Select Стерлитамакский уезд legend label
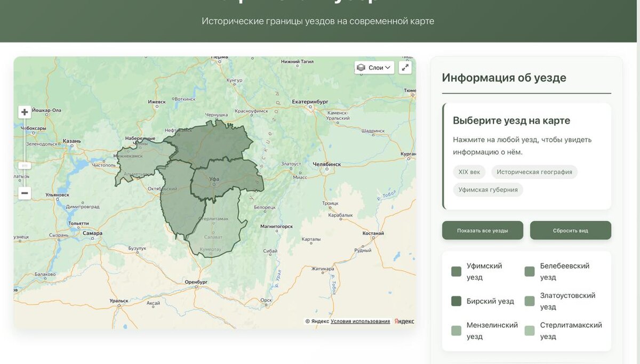 (571, 330)
